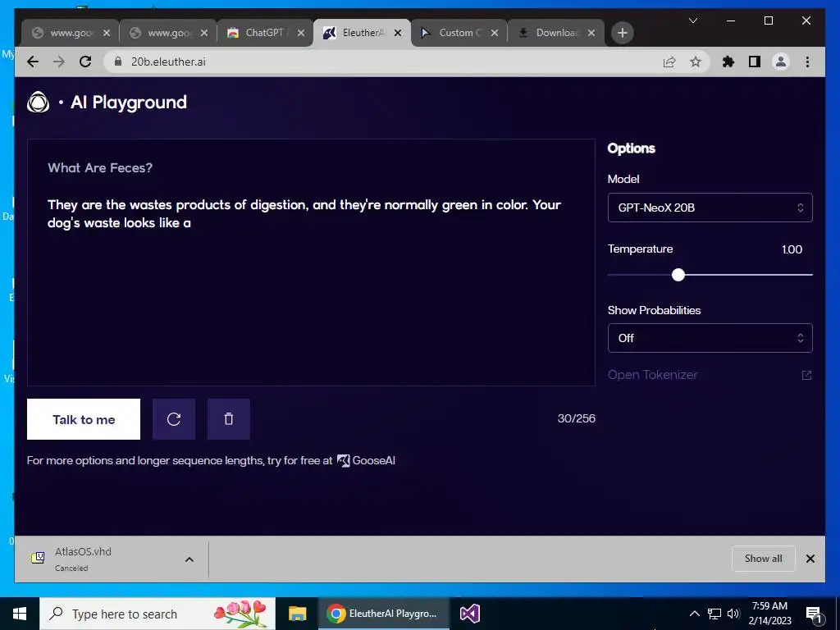This screenshot has height=630, width=840.
Task: Click the EleutherAI Playground taskbar button
Action: point(384,614)
